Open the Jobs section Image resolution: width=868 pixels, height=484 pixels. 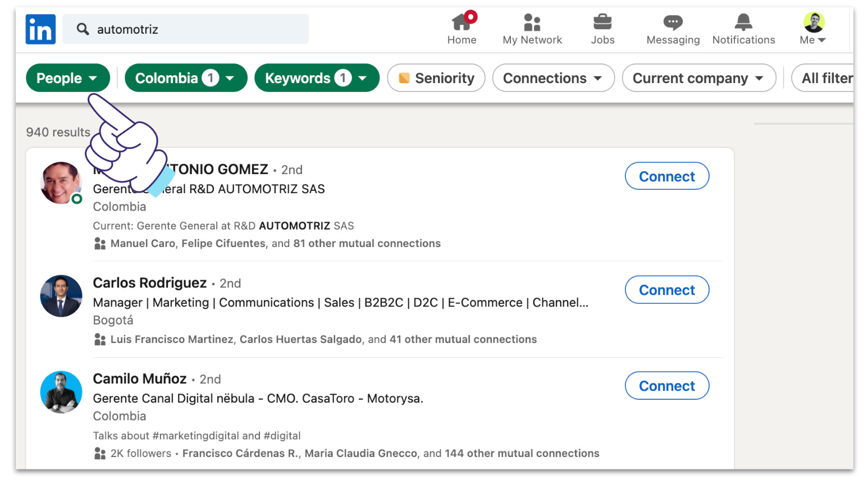coord(602,29)
